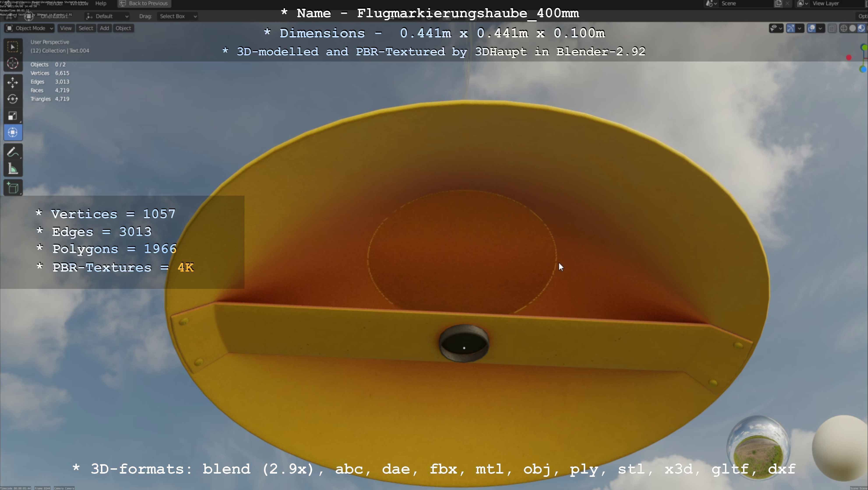868x490 pixels.
Task: Click the transform orientation axes icon
Action: 89,16
